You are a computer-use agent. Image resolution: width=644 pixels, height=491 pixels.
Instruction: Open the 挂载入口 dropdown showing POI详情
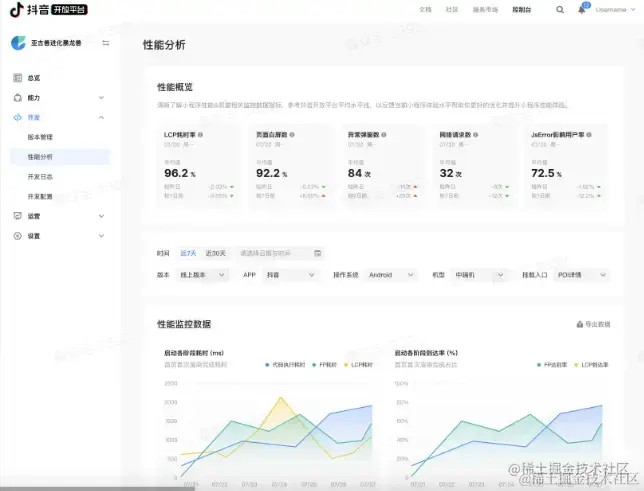(582, 275)
